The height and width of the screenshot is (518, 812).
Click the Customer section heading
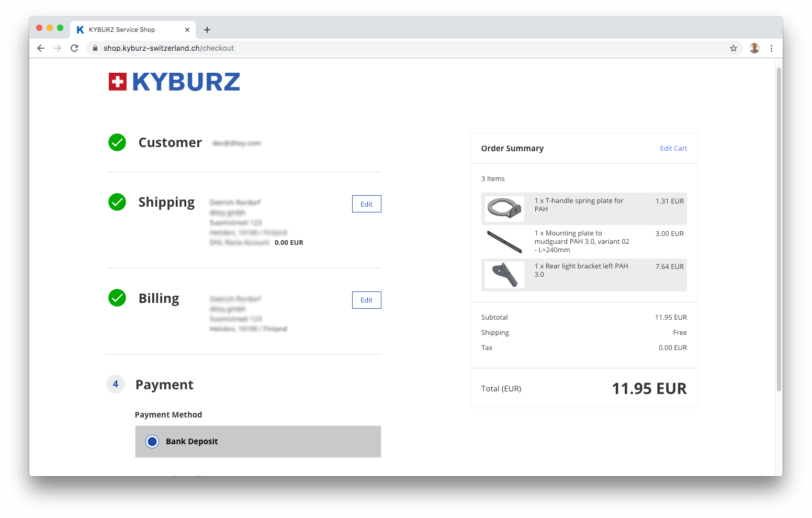click(x=170, y=142)
